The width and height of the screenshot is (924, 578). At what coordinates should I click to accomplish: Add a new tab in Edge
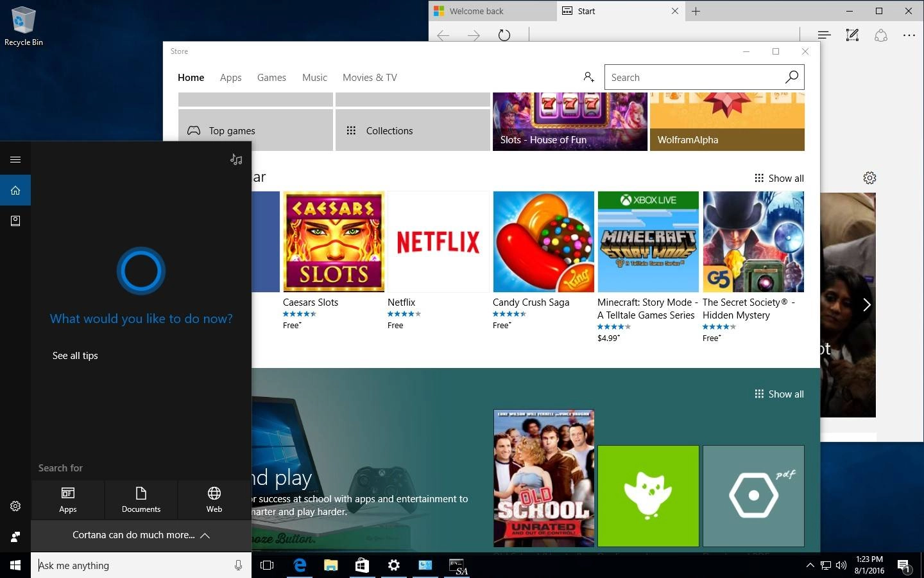(696, 11)
